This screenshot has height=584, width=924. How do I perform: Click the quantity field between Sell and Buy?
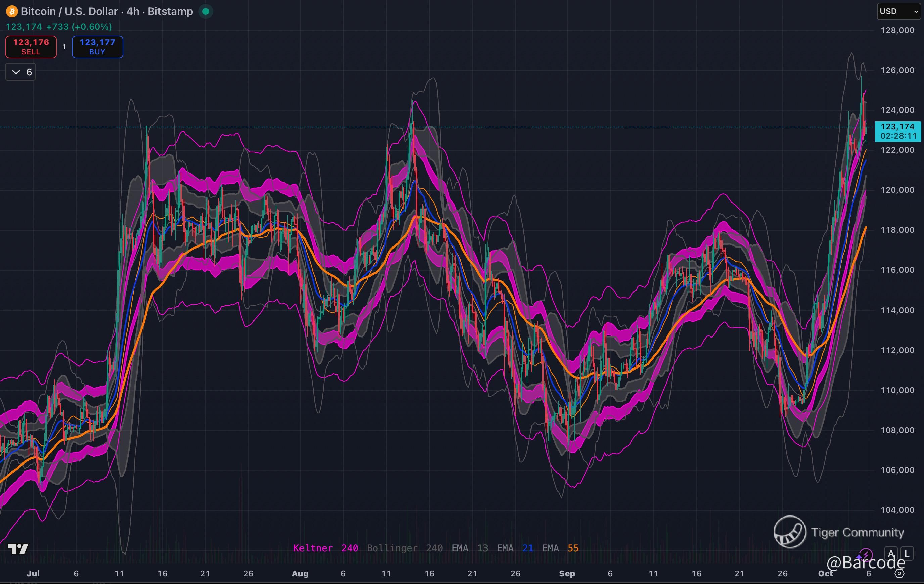(64, 47)
